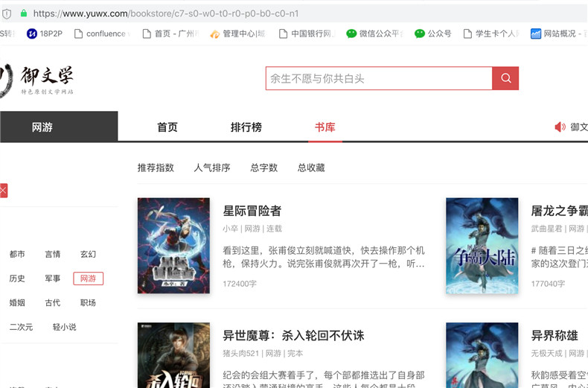Select the 职场 category filter
This screenshot has height=388, width=588.
(x=88, y=303)
